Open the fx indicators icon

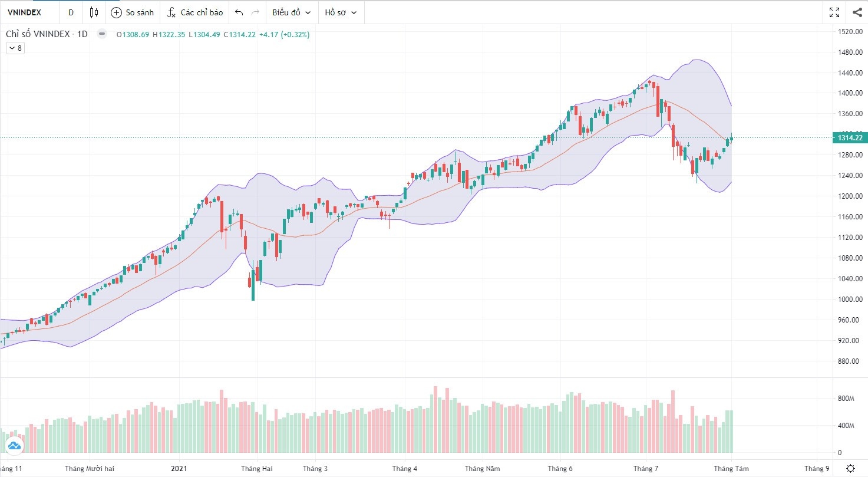click(x=171, y=12)
